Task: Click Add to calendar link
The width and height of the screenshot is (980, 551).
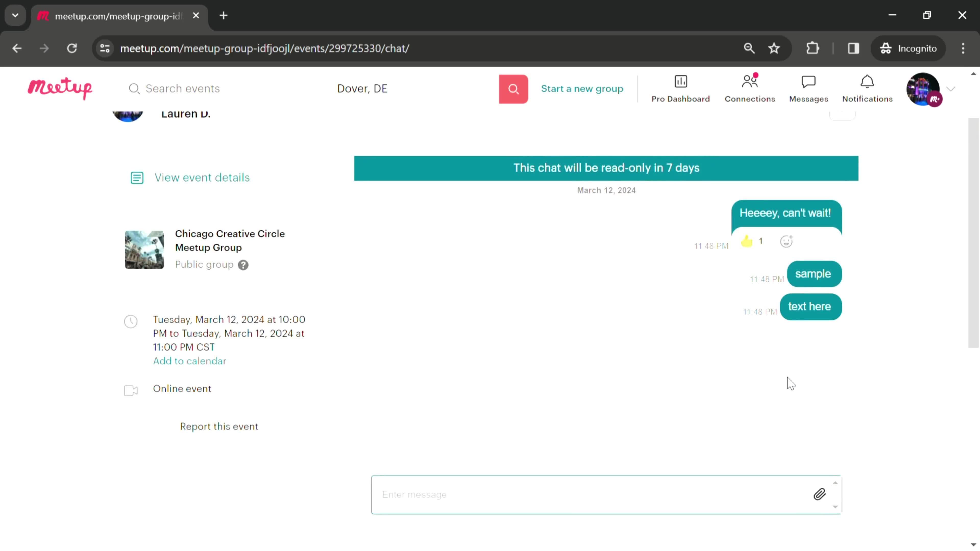Action: click(x=189, y=361)
